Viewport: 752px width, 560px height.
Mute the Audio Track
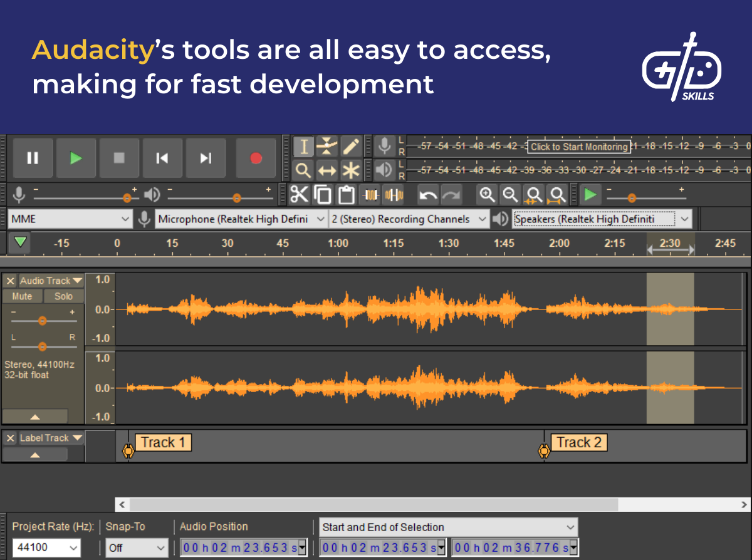[22, 296]
